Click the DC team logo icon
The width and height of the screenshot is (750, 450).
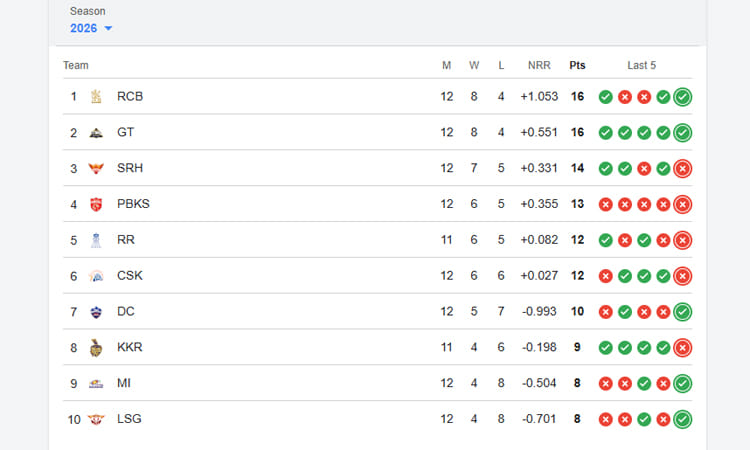[x=96, y=312]
